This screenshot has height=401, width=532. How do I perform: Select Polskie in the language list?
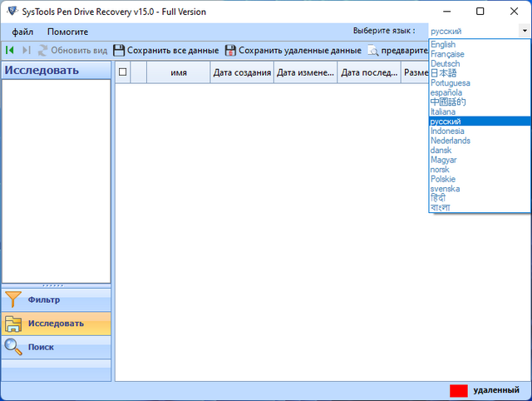click(445, 179)
